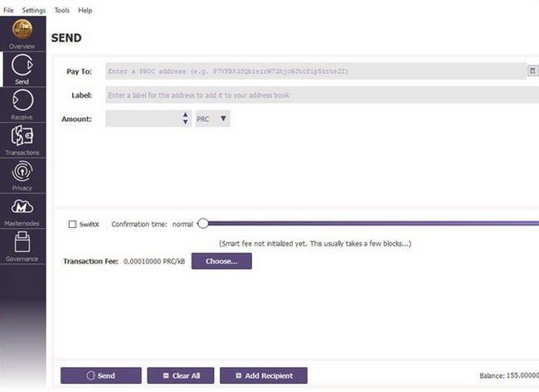Open the File menu
The height and width of the screenshot is (392, 539).
(x=8, y=10)
